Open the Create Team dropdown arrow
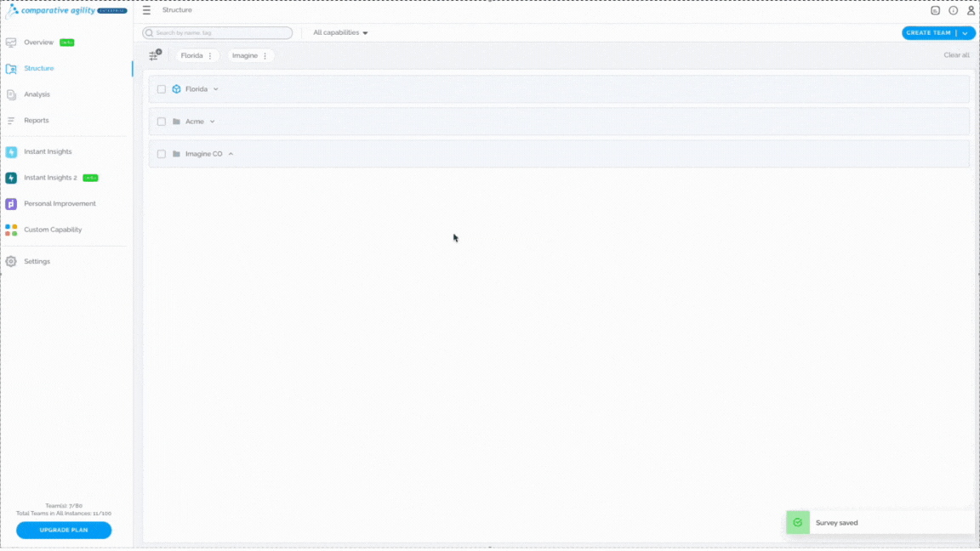This screenshot has height=551, width=980. click(x=966, y=33)
